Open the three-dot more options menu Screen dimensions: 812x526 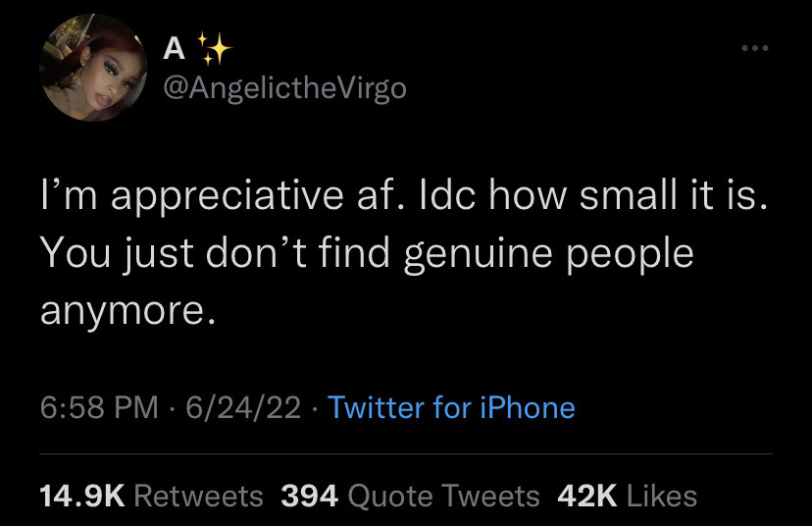tap(754, 48)
